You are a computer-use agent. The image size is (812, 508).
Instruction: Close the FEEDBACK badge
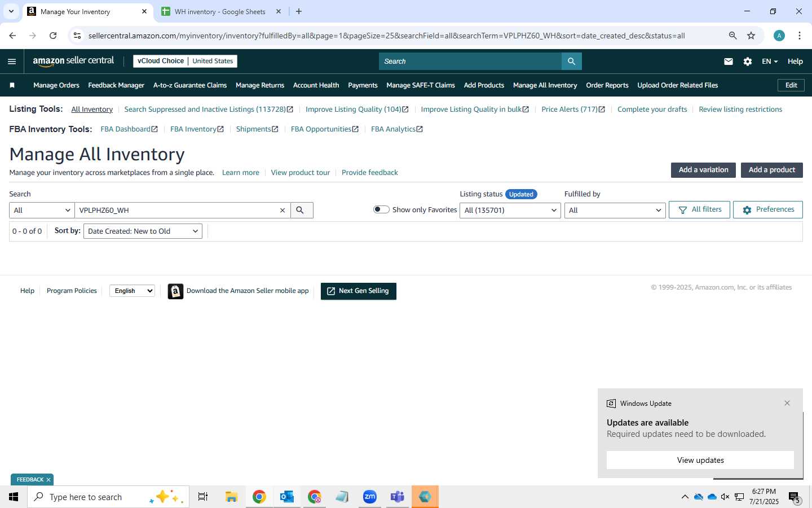click(48, 480)
